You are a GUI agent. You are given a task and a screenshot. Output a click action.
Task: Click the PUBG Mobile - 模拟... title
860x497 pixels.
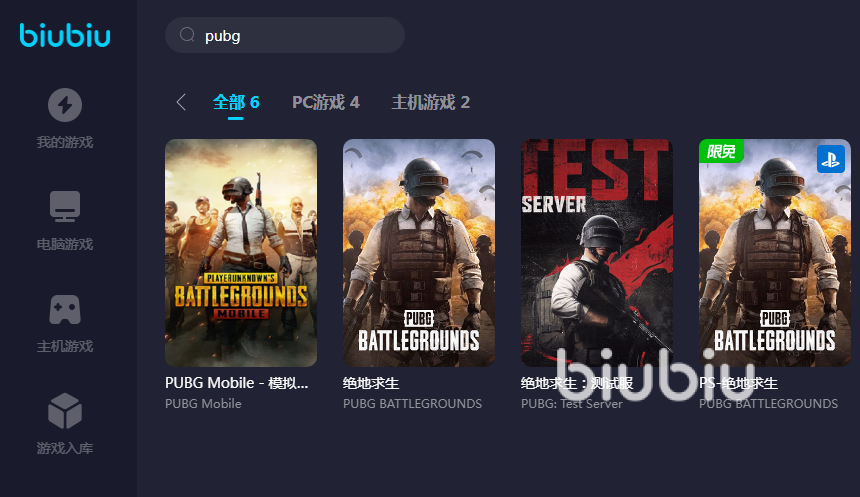tap(236, 383)
